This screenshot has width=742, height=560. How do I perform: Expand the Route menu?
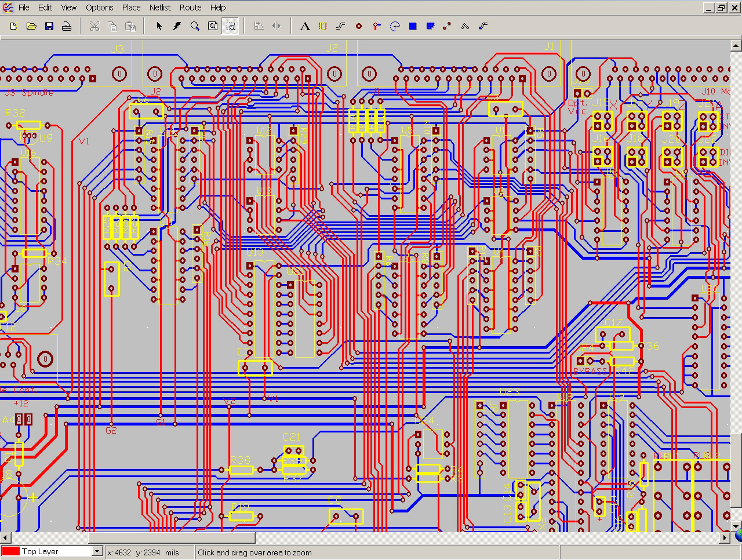pos(190,8)
